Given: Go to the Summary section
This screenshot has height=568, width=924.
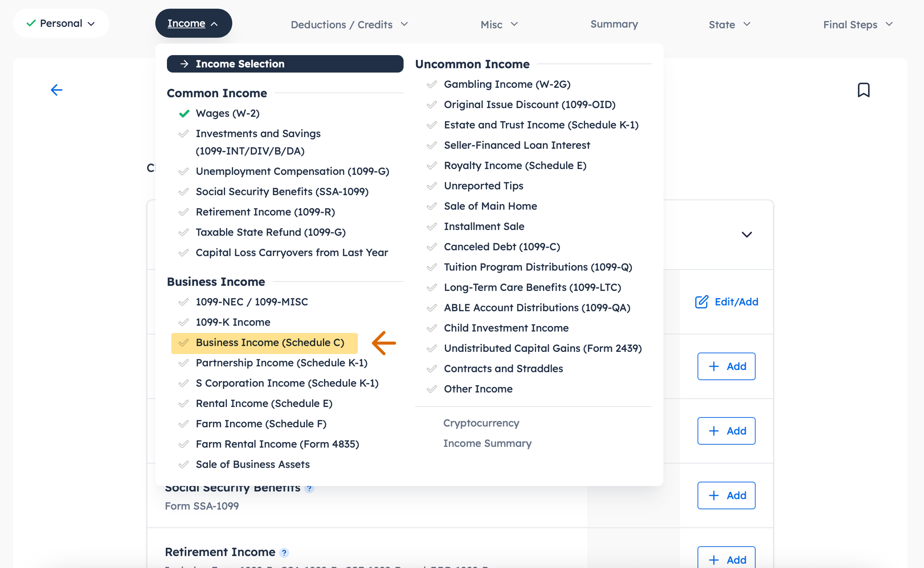Looking at the screenshot, I should pyautogui.click(x=614, y=24).
